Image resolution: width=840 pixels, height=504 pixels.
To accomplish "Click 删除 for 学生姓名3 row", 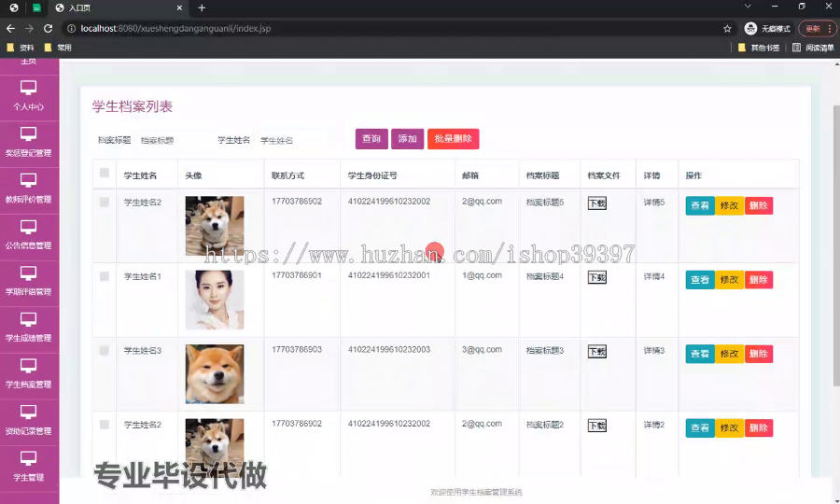I will (x=759, y=354).
